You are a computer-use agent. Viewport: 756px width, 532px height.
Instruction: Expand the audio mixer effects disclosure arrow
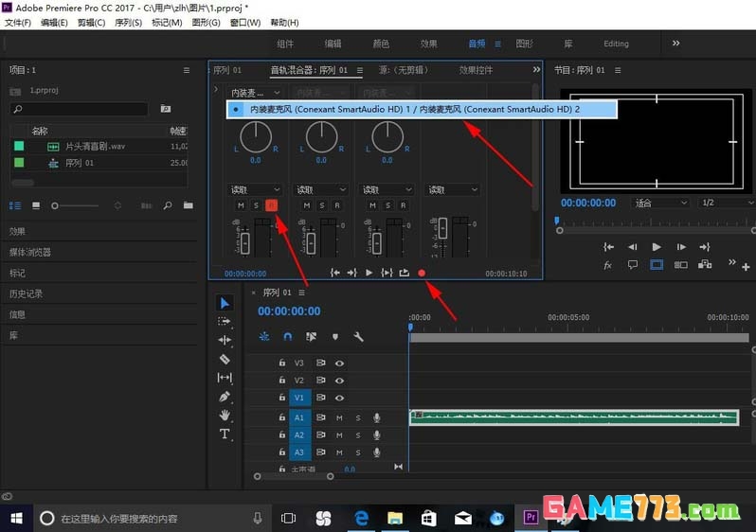click(x=216, y=90)
